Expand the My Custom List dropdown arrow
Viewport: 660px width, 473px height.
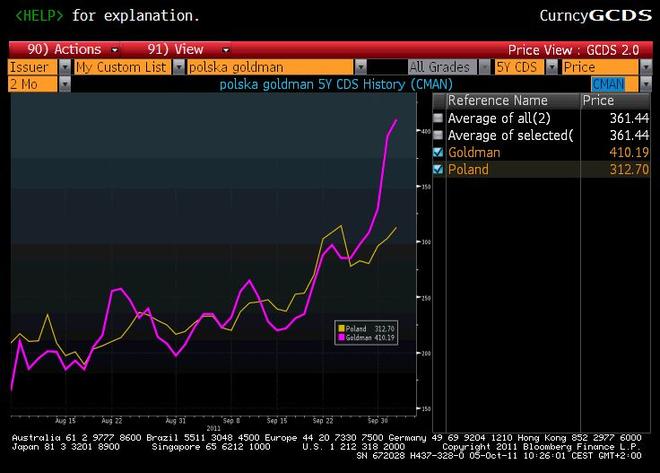[x=178, y=67]
